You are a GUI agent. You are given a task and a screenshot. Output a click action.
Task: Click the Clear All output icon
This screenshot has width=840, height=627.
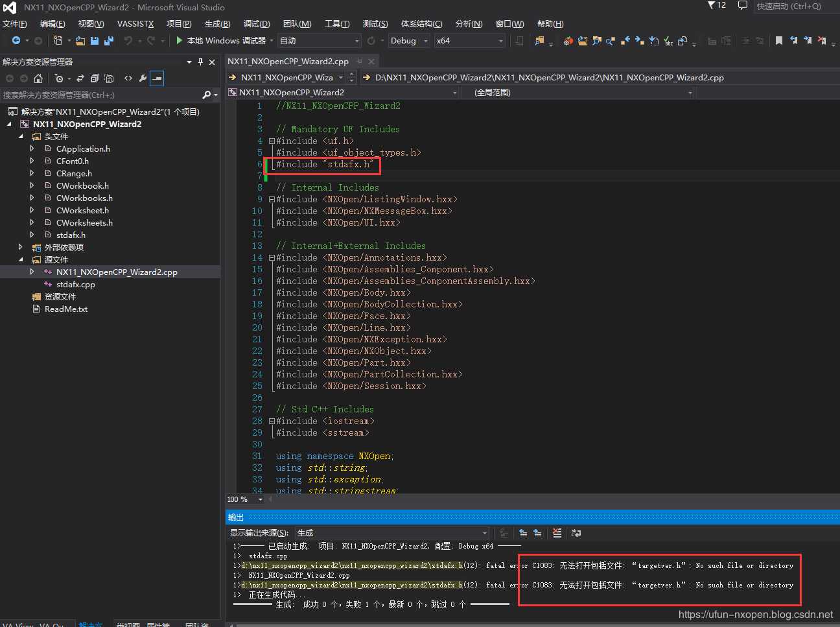pyautogui.click(x=557, y=533)
